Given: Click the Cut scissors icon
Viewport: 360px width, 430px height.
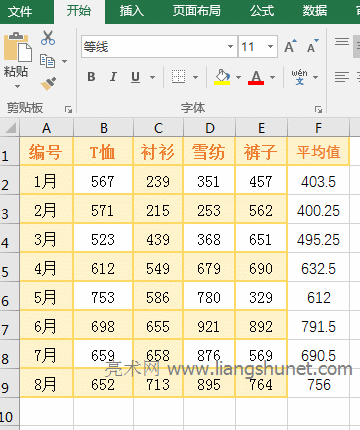Looking at the screenshot, I should [48, 38].
